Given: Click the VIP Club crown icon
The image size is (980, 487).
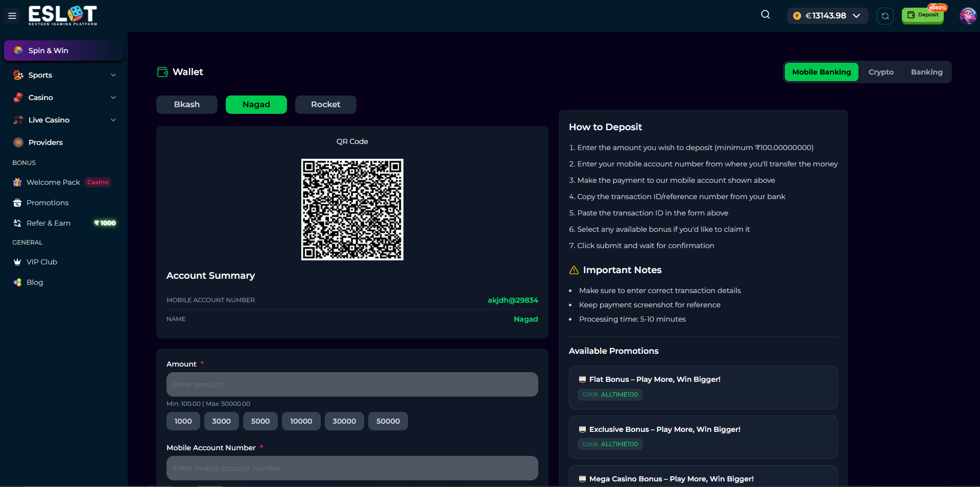Looking at the screenshot, I should coord(17,262).
